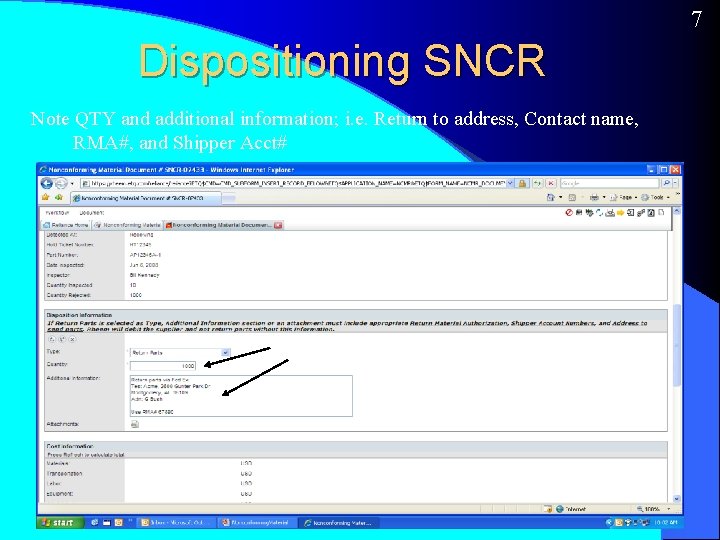Open the Page menu dropdown

click(x=623, y=197)
